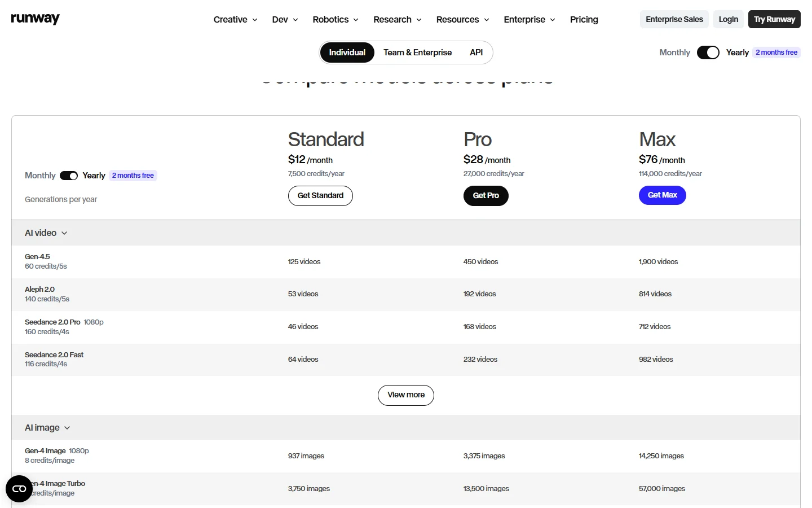This screenshot has height=508, width=812.
Task: Click the '450 videos' cell
Action: point(480,262)
